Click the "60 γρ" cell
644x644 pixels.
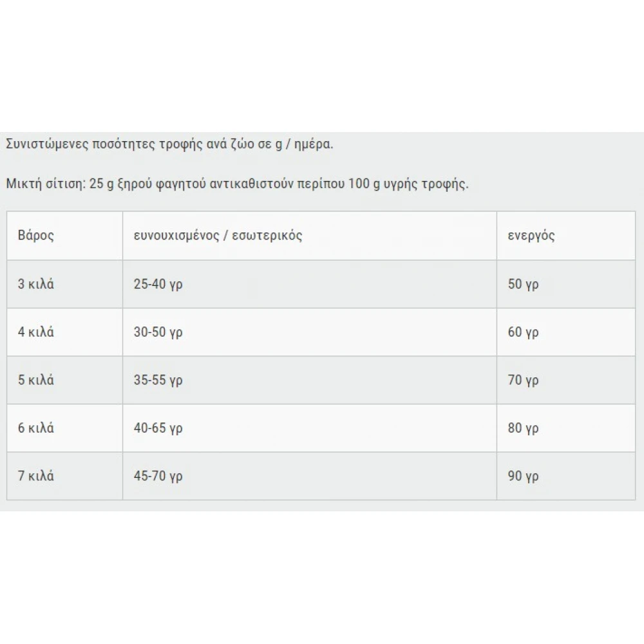(523, 332)
